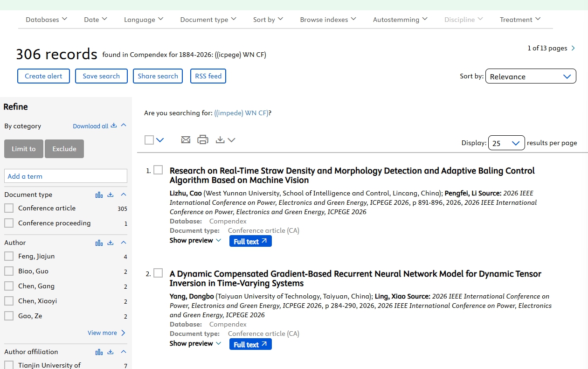This screenshot has width=588, height=369.
Task: Click arrow next to View more authors
Action: point(123,333)
